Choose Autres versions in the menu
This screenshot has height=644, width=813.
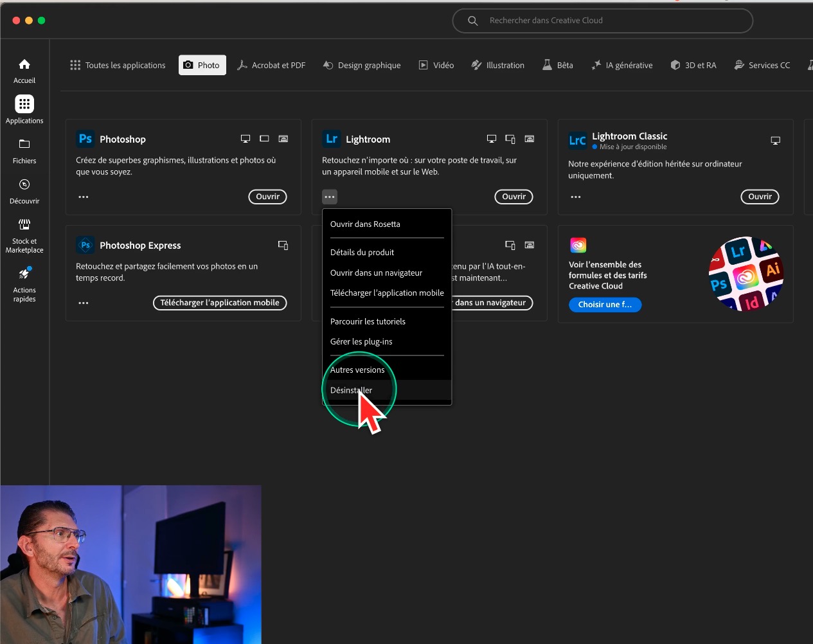point(357,370)
